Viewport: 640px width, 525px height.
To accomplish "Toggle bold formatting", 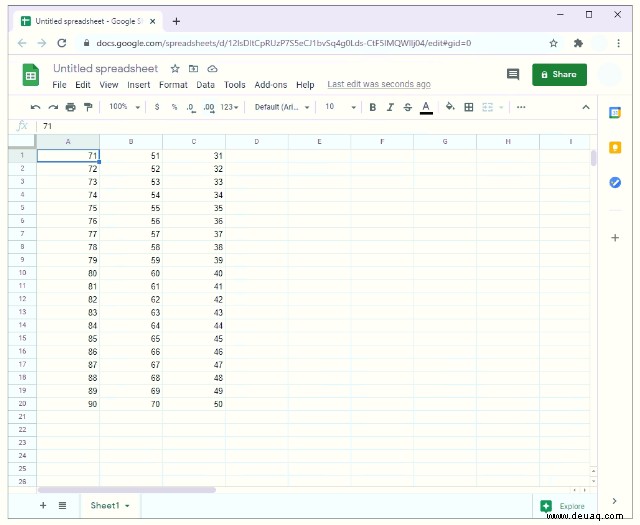I will [x=372, y=107].
